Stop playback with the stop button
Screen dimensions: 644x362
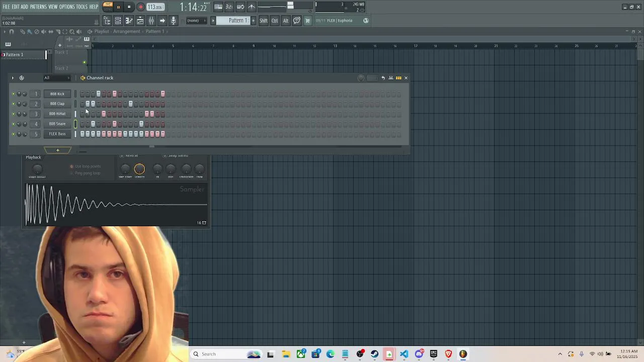click(x=129, y=7)
